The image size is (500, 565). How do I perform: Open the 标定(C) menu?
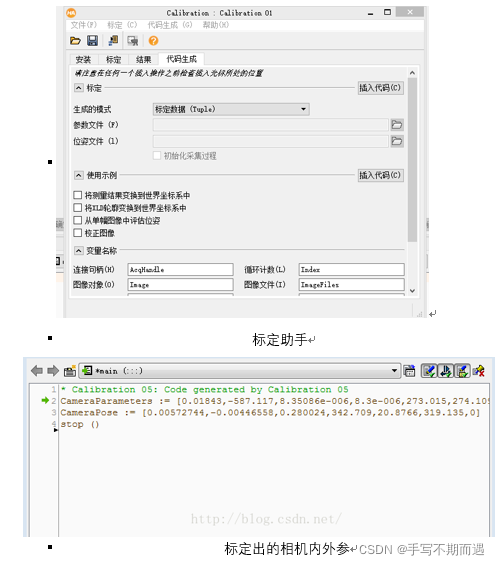(x=122, y=25)
